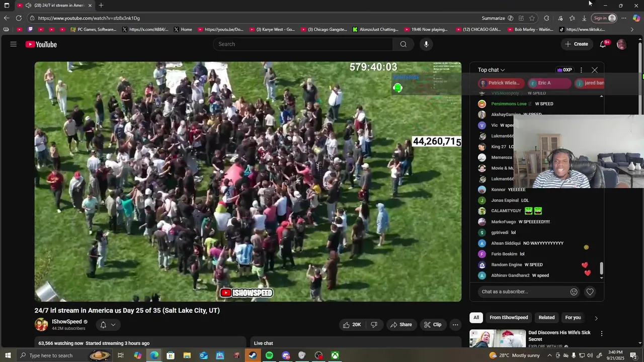Open the emoji picker in chat
This screenshot has width=644, height=362.
click(574, 292)
